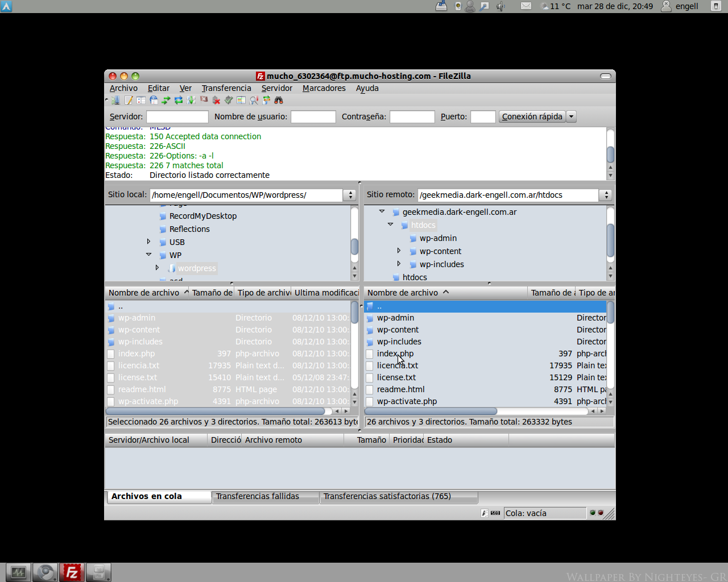Open the directory listing filters icon
The width and height of the screenshot is (728, 582).
click(x=241, y=100)
